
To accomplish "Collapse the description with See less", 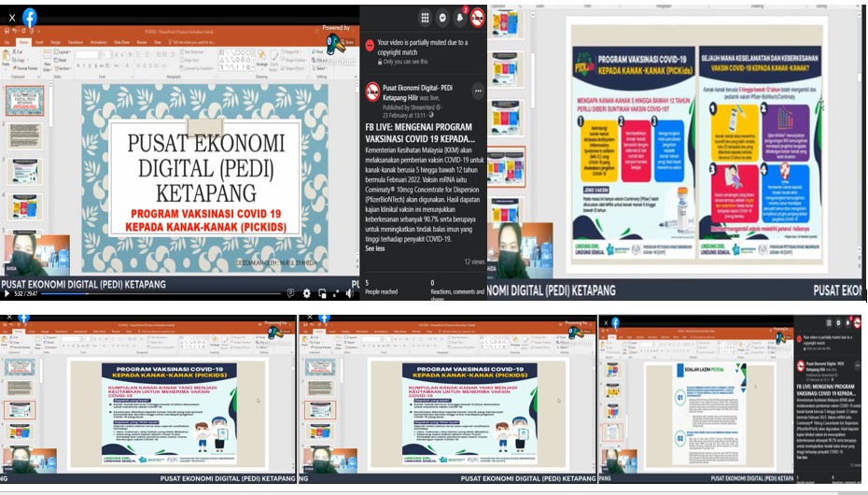I will point(375,248).
